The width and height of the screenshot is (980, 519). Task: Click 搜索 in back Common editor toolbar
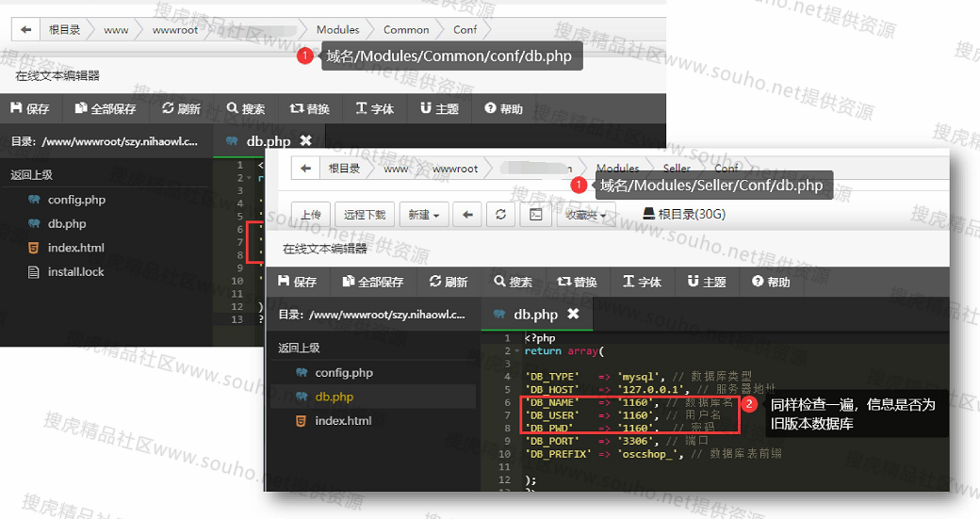click(246, 108)
